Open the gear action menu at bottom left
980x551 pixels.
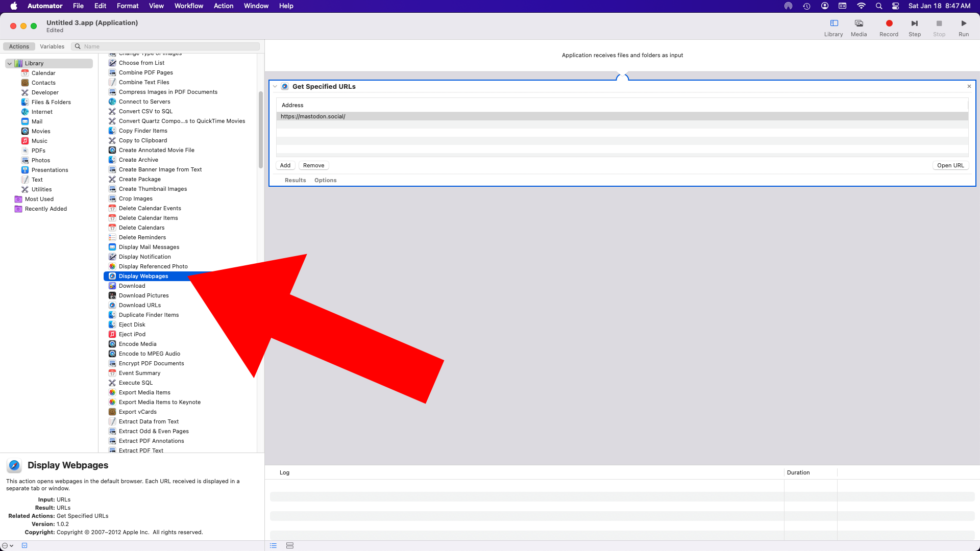point(7,545)
